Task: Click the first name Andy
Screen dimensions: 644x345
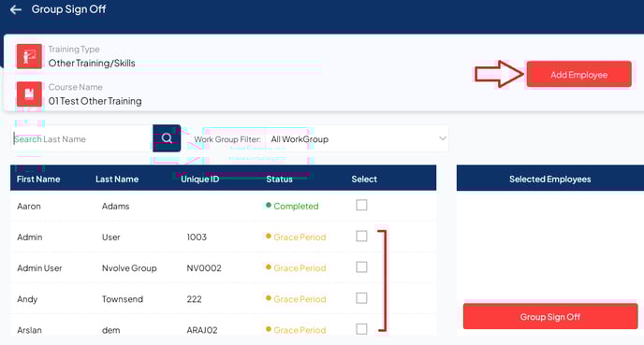Action: click(x=27, y=299)
